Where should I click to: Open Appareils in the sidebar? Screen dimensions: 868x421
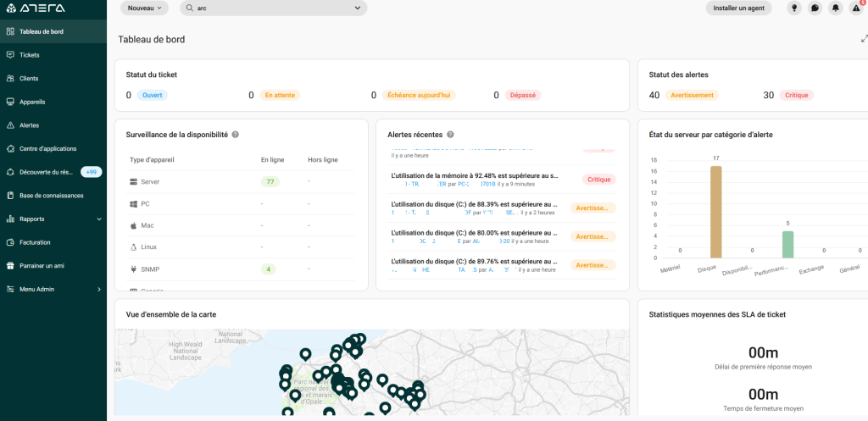coord(32,102)
